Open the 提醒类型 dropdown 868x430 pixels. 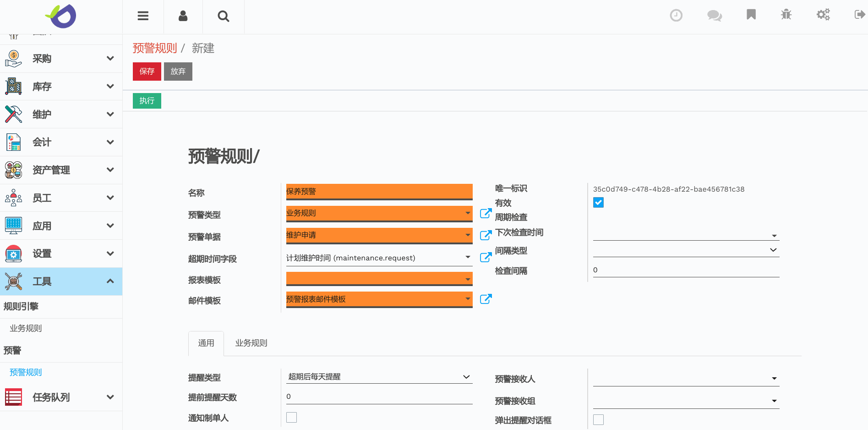(379, 377)
